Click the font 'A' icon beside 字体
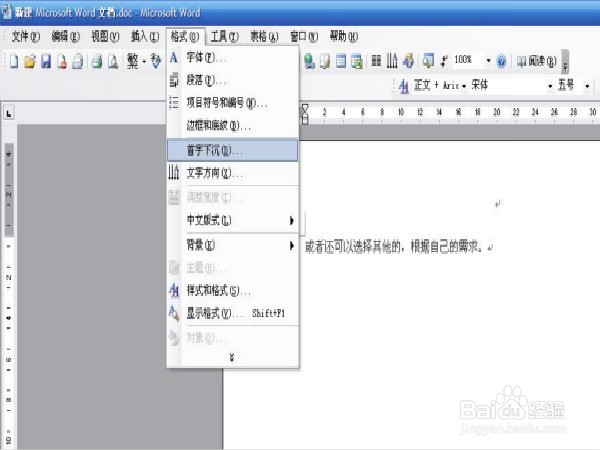Viewport: 600px width, 450px height. [174, 58]
